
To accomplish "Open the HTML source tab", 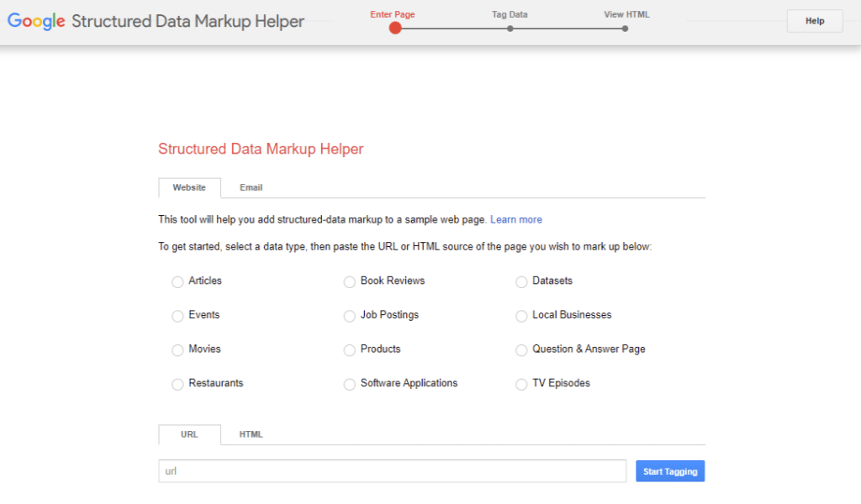I will click(x=251, y=434).
